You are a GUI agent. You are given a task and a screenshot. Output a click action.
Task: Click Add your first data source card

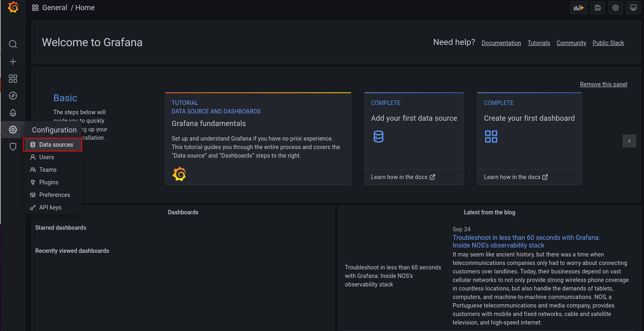coord(414,139)
